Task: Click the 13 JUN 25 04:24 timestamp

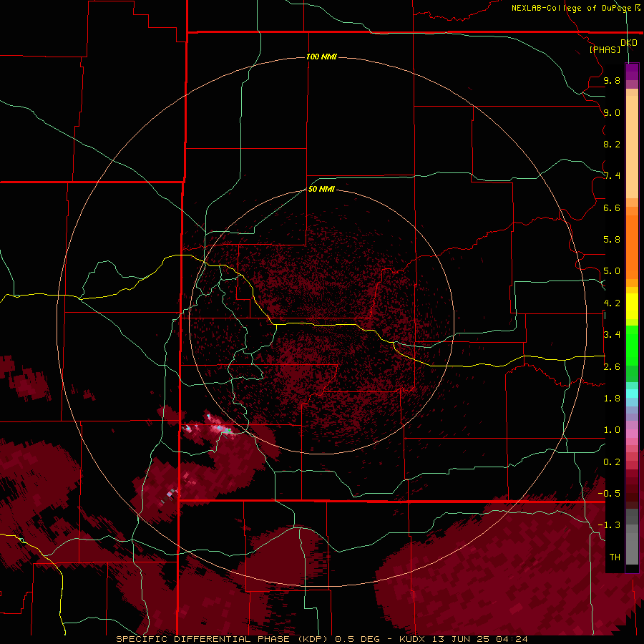Action: point(479,639)
